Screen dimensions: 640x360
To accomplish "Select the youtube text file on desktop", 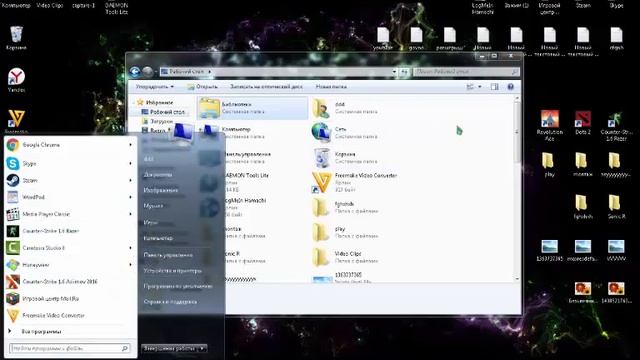I will click(x=383, y=39).
